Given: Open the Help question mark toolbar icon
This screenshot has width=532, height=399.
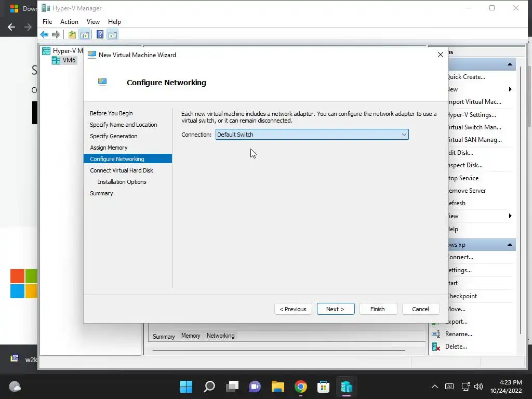Looking at the screenshot, I should coord(100,34).
